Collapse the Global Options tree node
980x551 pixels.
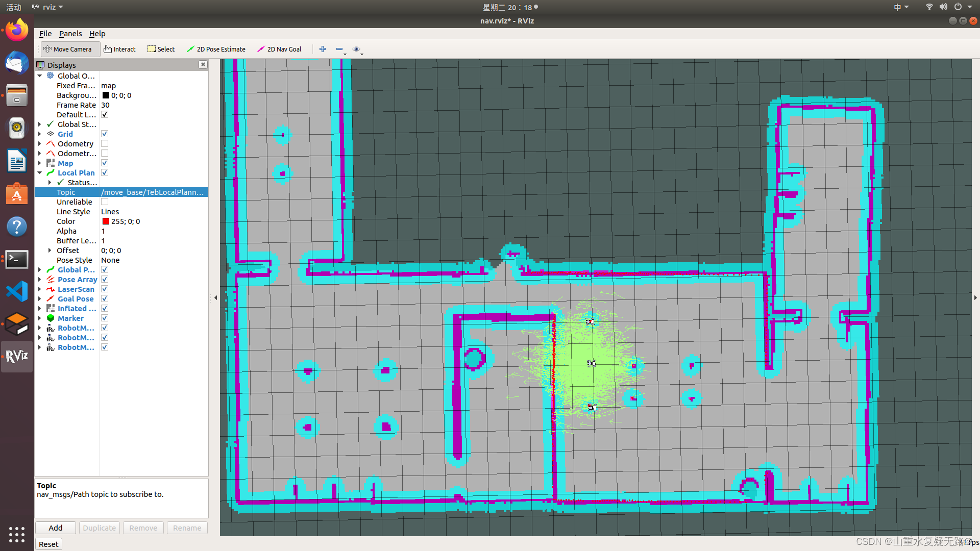click(x=40, y=76)
